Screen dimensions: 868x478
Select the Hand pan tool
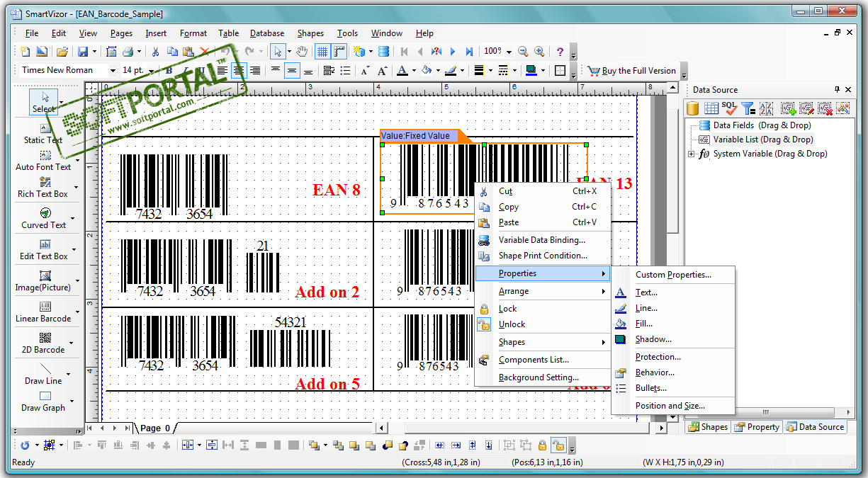click(302, 52)
